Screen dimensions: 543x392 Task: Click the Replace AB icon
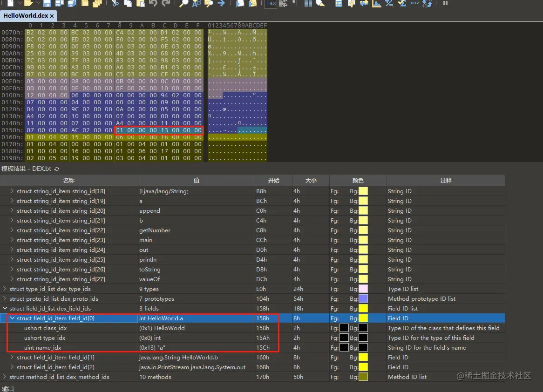pyautogui.click(x=197, y=3)
